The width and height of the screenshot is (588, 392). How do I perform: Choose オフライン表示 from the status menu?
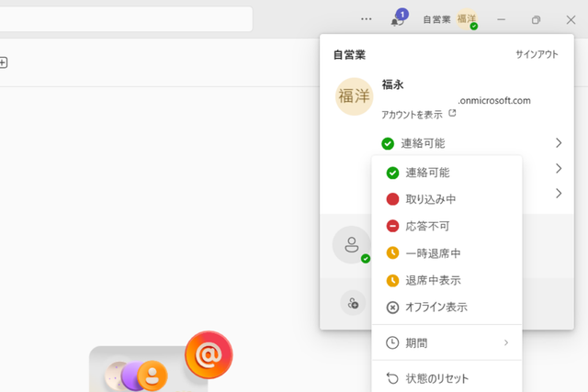click(x=436, y=307)
